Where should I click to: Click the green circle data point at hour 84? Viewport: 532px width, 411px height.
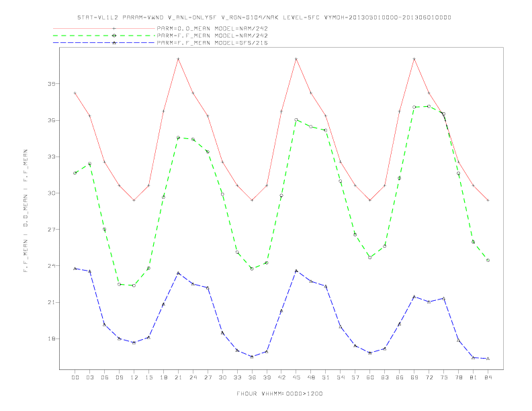tap(488, 260)
